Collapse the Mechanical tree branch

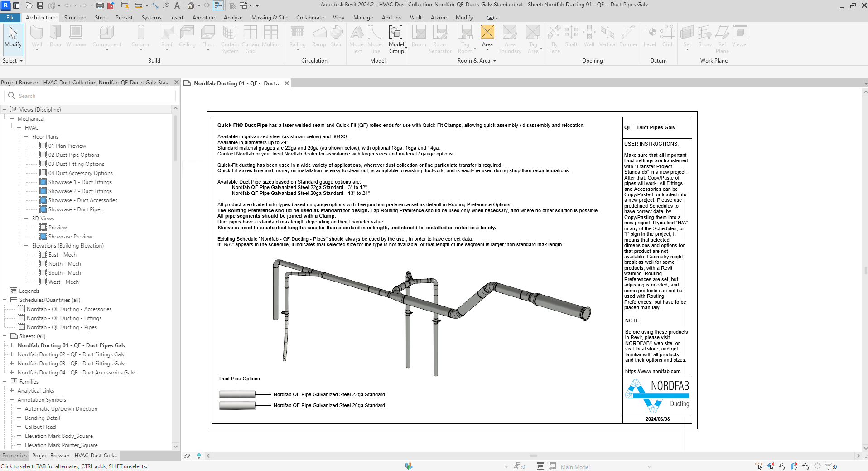pos(11,118)
